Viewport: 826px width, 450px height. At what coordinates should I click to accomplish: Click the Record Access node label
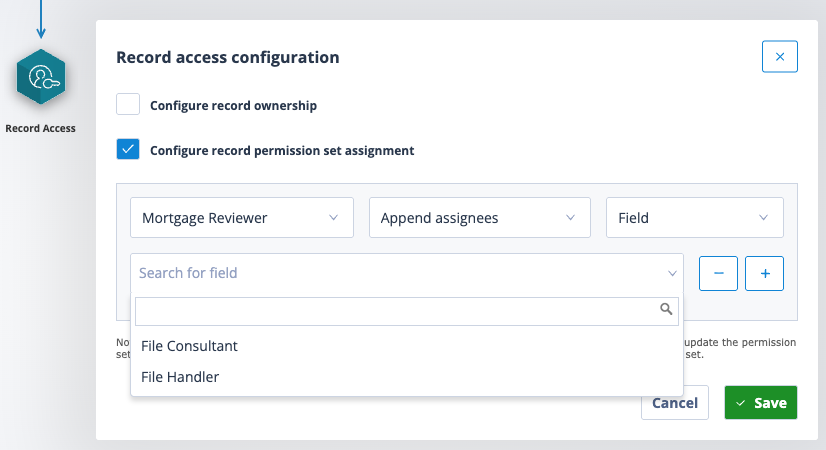point(41,129)
